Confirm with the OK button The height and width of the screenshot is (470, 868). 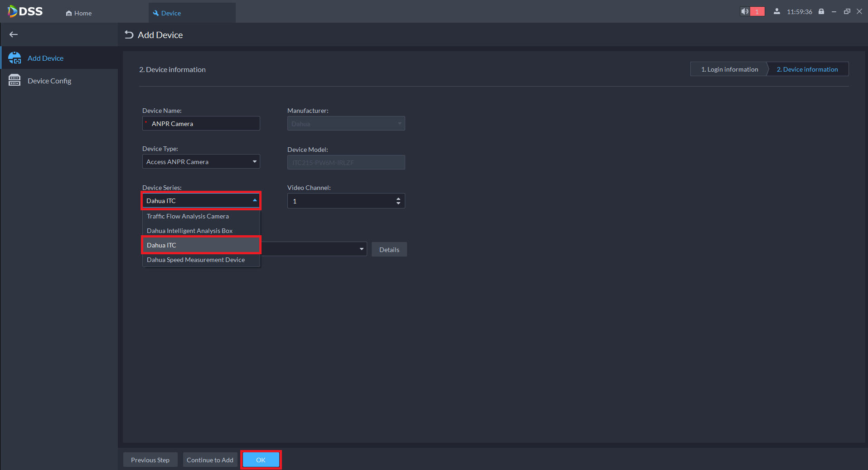coord(261,460)
